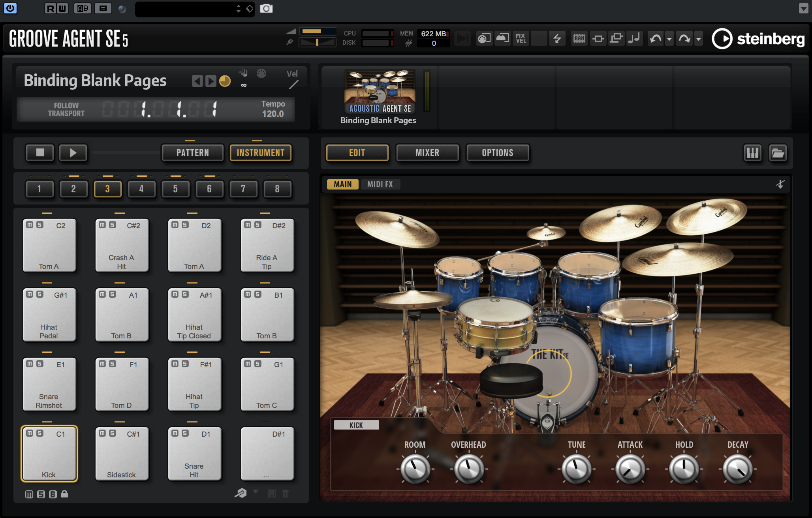
Task: Click the ATTACK knob
Action: [x=630, y=469]
